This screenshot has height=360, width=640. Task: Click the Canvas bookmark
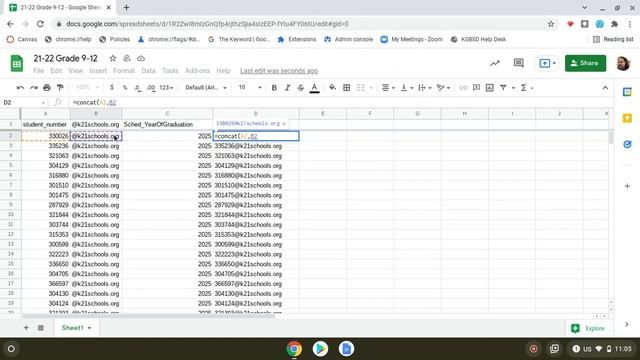pos(22,39)
